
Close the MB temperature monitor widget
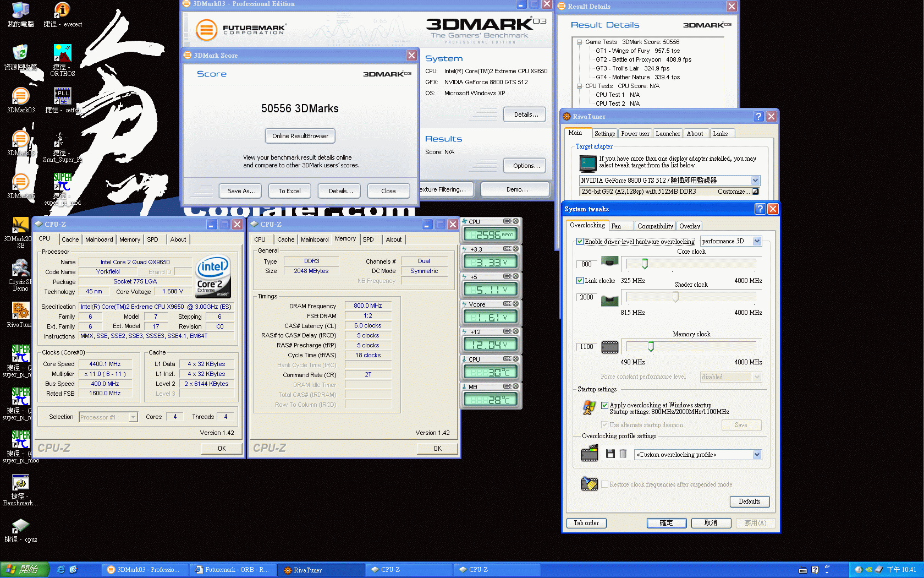(516, 386)
